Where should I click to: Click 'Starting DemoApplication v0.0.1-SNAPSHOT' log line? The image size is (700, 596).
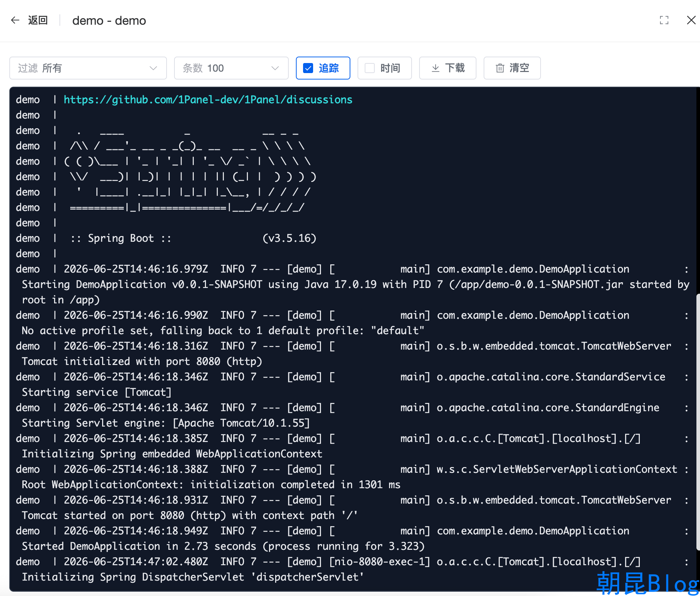click(356, 284)
